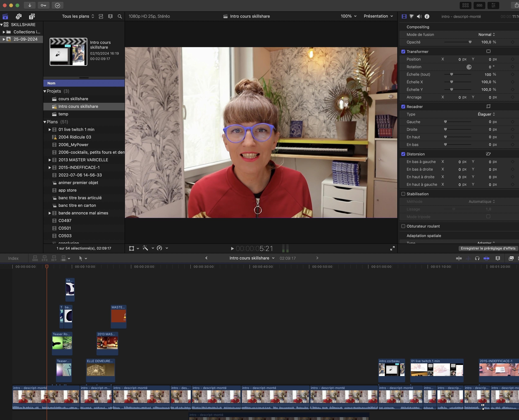Open the photos and audio sidebar
This screenshot has width=519, height=420.
click(19, 16)
